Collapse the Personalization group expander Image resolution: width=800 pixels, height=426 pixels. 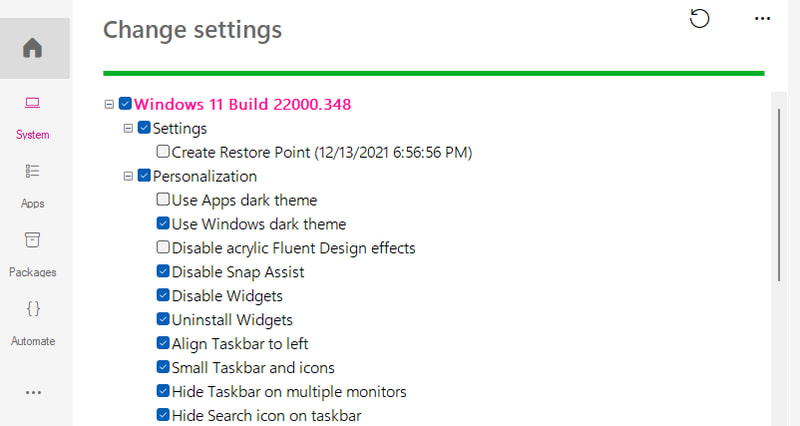pyautogui.click(x=128, y=176)
